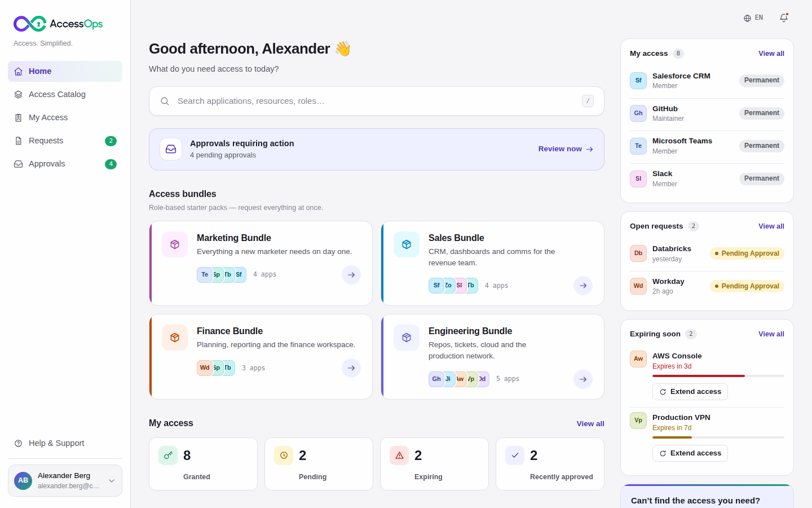The image size is (812, 508).
Task: Click View all in My access side panel
Action: point(771,54)
